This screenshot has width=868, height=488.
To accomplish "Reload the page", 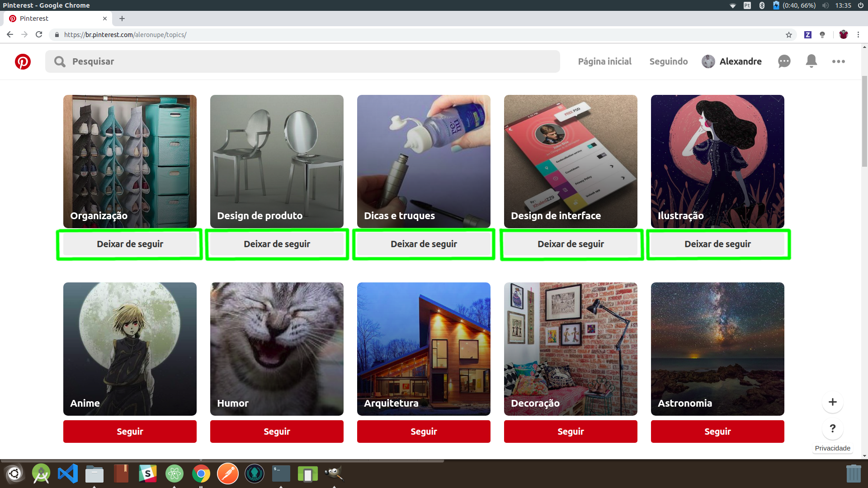I will pos(39,35).
